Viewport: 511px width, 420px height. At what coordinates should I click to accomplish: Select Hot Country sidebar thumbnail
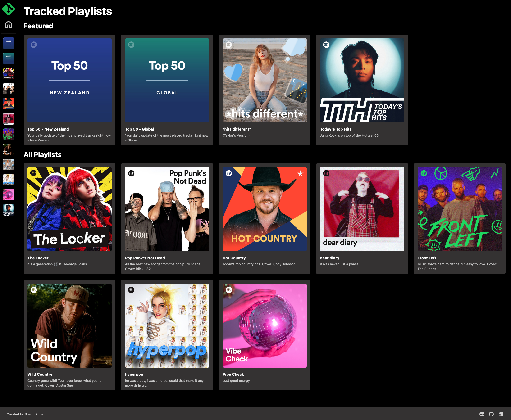9,104
